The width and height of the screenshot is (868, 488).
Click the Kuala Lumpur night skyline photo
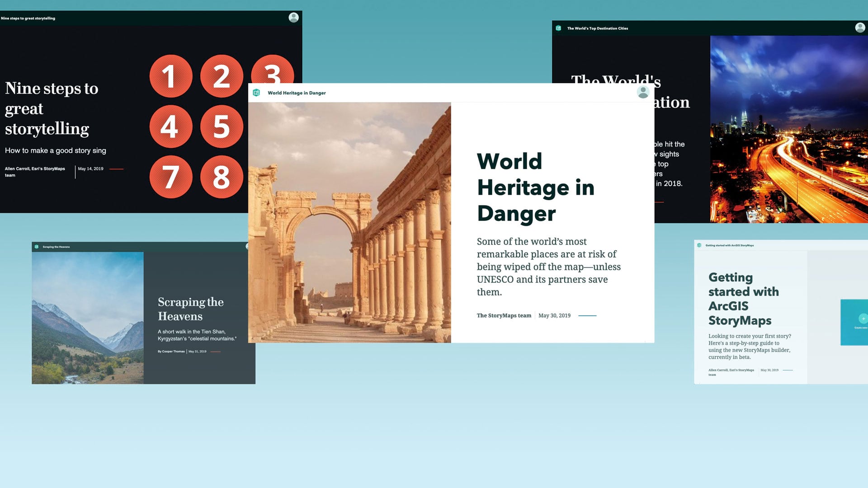point(789,129)
